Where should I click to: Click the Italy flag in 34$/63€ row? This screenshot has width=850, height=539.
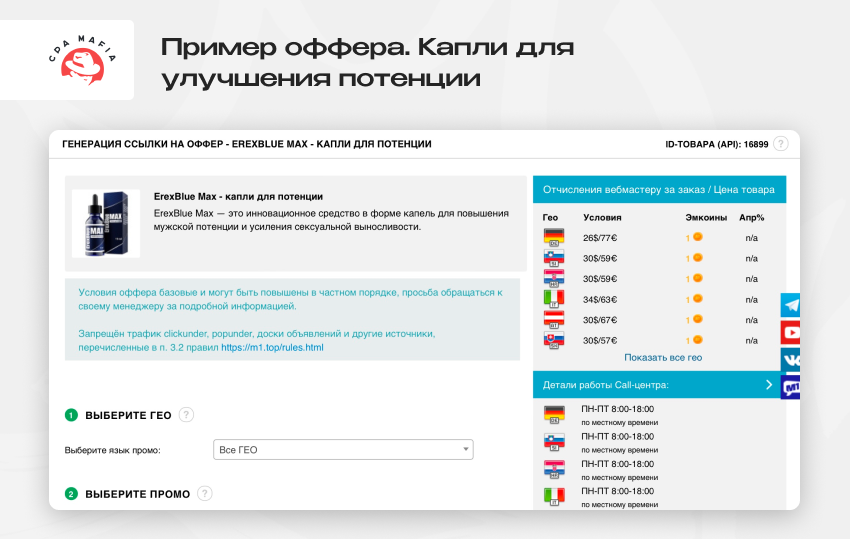click(x=554, y=299)
